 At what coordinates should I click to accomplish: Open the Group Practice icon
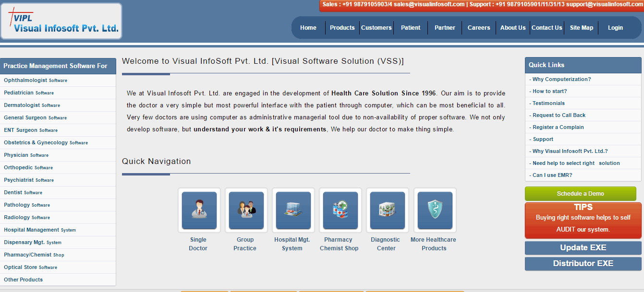click(x=246, y=210)
